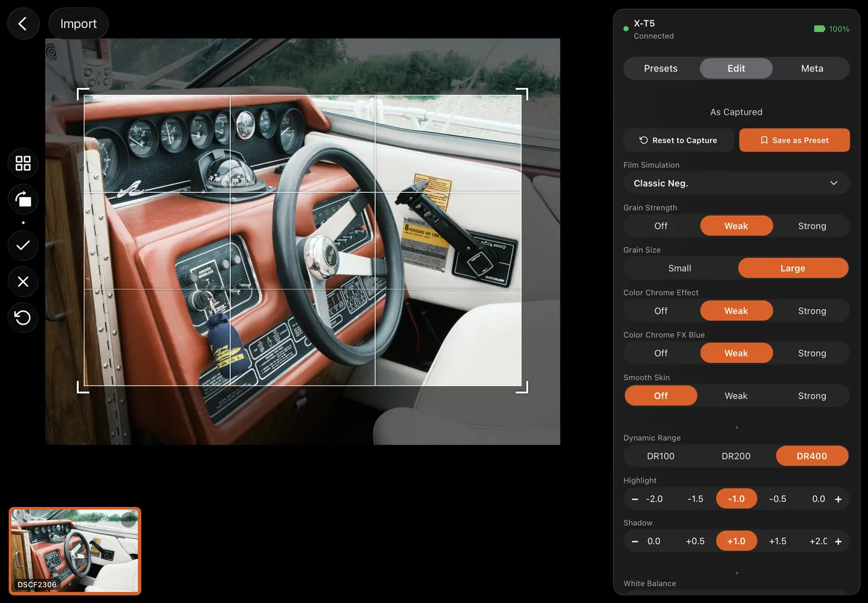Open the grid view icon
This screenshot has width=868, height=603.
coord(23,163)
